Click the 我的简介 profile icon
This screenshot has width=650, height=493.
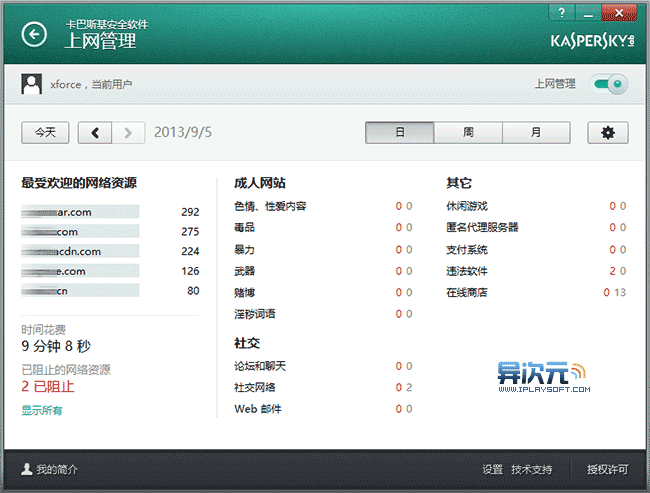[26, 469]
